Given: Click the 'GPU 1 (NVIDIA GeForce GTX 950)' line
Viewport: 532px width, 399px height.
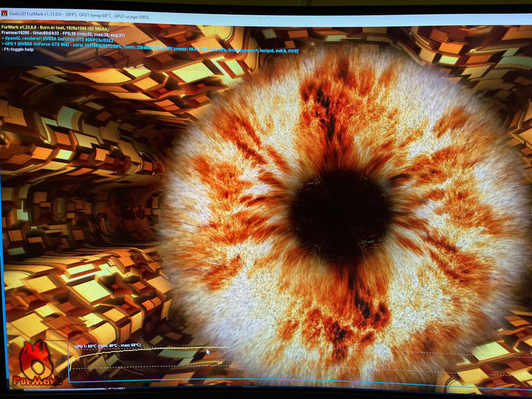Looking at the screenshot, I should coord(150,47).
